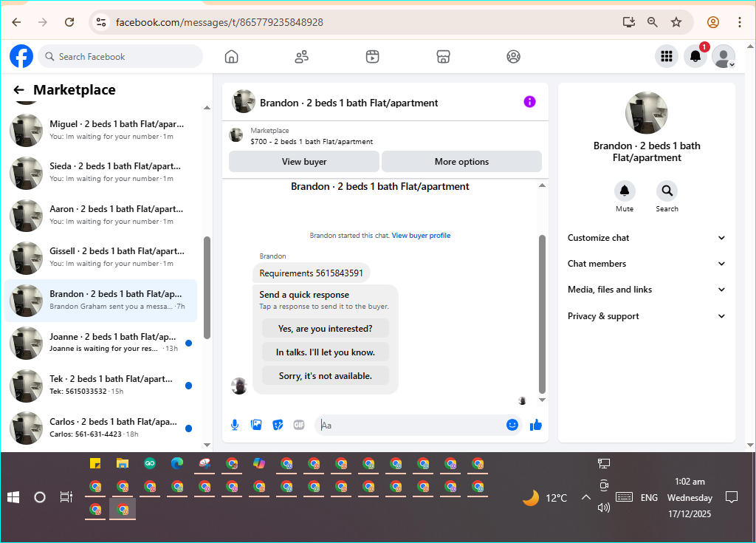Open browser zoom magnifier icon
The width and height of the screenshot is (756, 543).
tap(652, 22)
